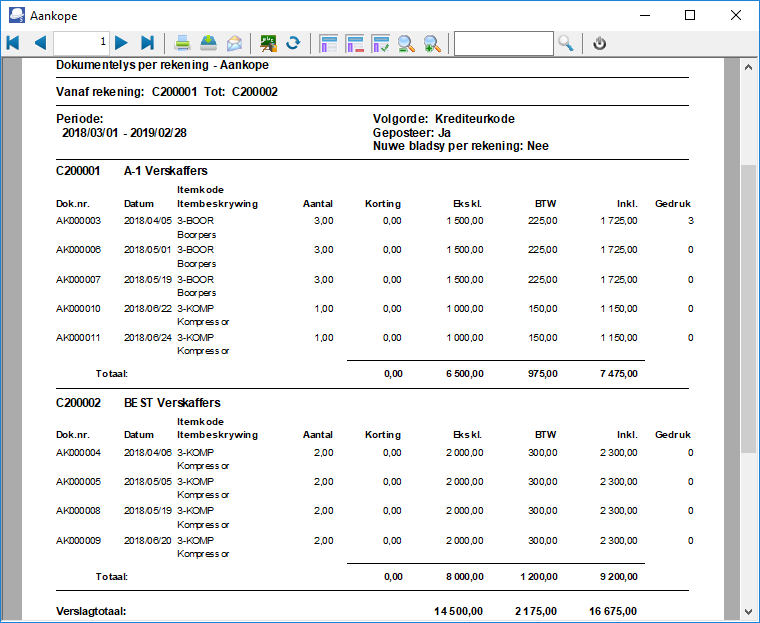Click the 8 000,00 exclusive total

465,577
